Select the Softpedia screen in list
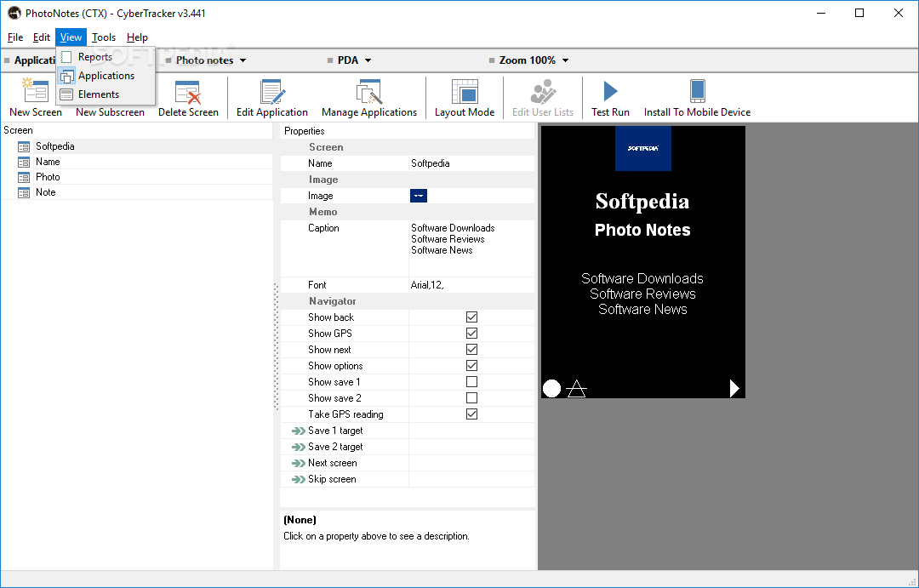Screen dimensions: 919x588 click(137, 146)
